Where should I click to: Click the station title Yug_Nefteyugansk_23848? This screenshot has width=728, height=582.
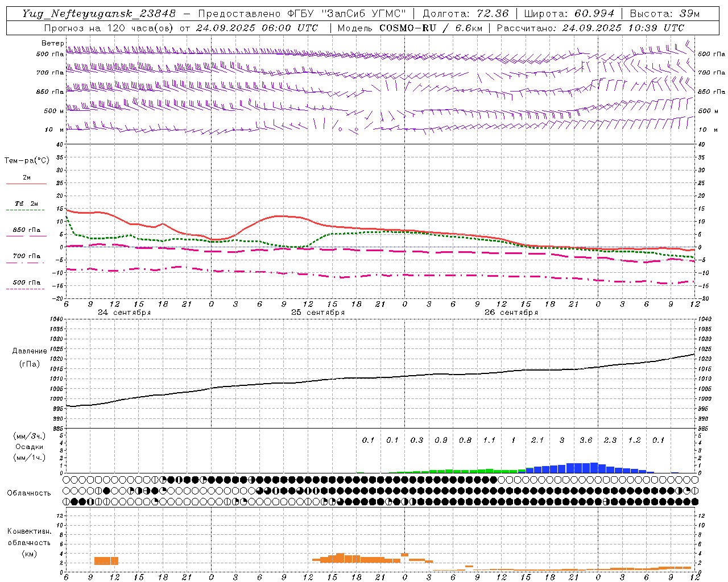pyautogui.click(x=99, y=14)
